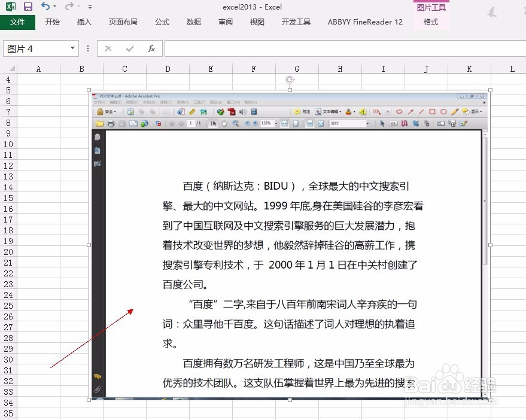Select row 20 header
Viewport: 526px width, 420px height.
point(8,252)
